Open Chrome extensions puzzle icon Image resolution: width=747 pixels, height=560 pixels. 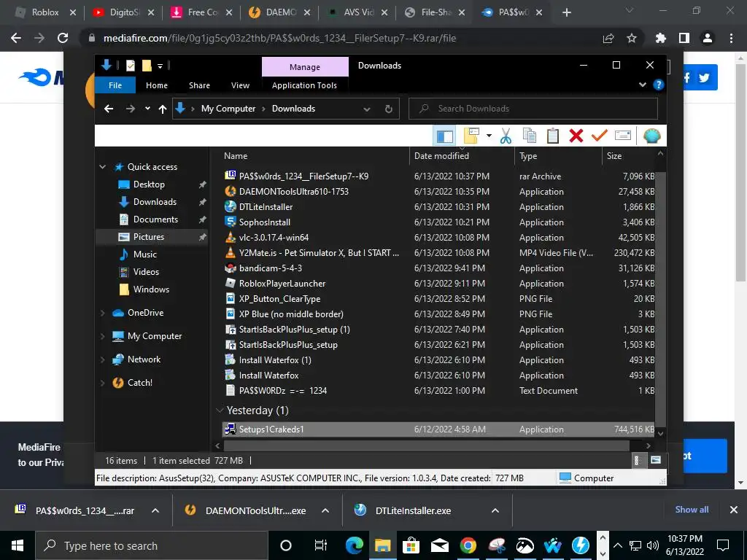click(660, 38)
